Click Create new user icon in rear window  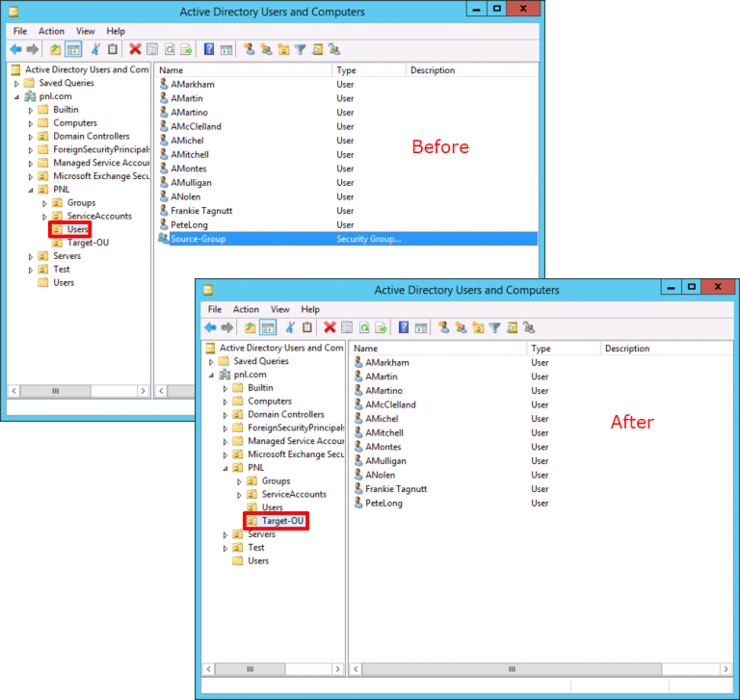[x=250, y=49]
